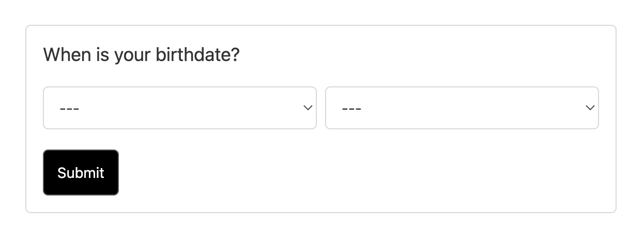Click the chevron arrow of the second dropdown

(x=590, y=108)
